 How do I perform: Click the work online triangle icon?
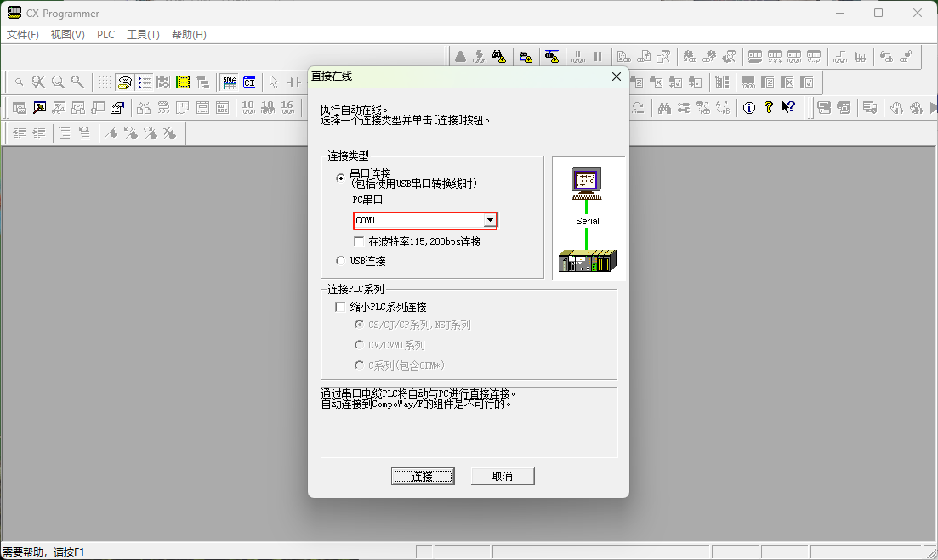[x=460, y=57]
